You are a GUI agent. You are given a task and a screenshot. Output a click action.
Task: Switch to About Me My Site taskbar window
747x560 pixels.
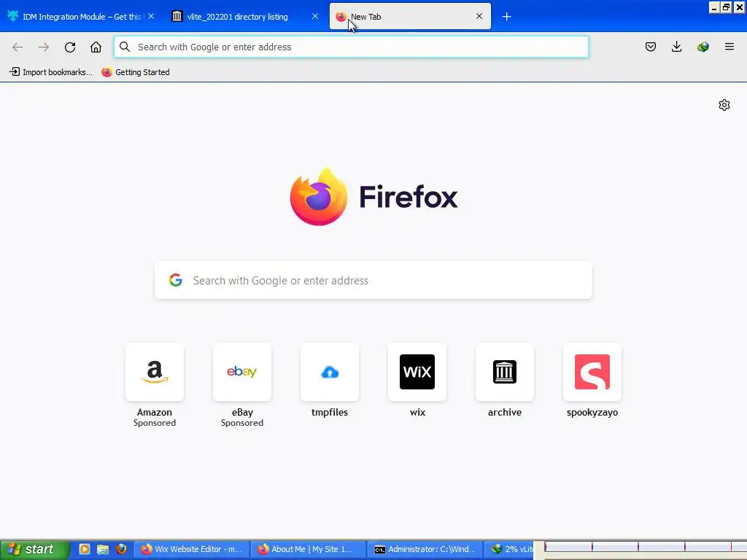309,549
